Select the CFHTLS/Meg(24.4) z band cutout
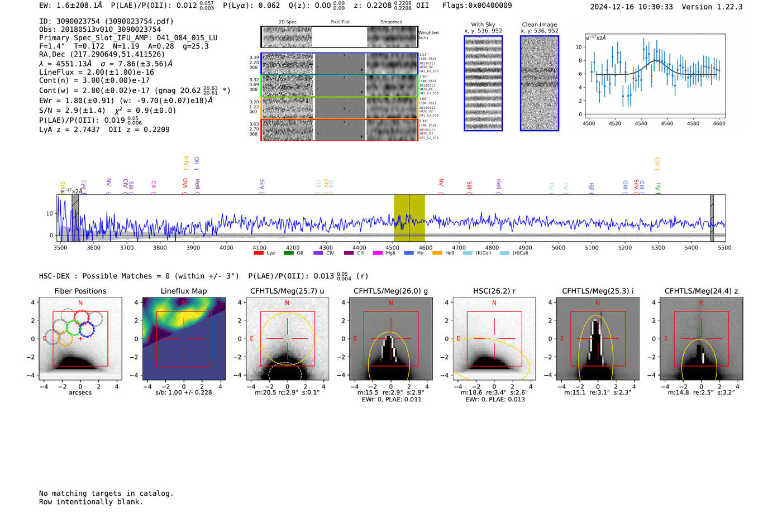The height and width of the screenshot is (532, 782). point(702,339)
